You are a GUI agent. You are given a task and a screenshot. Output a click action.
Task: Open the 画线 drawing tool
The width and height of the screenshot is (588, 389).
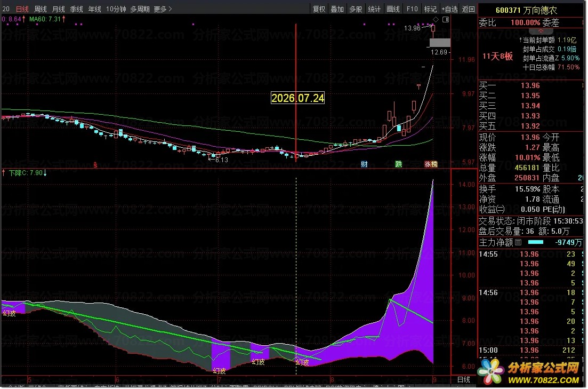click(x=394, y=9)
